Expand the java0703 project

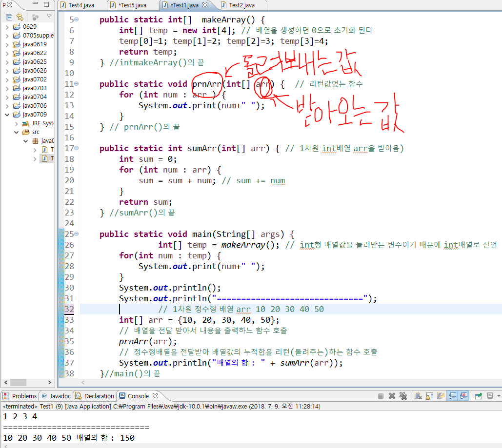(7, 88)
